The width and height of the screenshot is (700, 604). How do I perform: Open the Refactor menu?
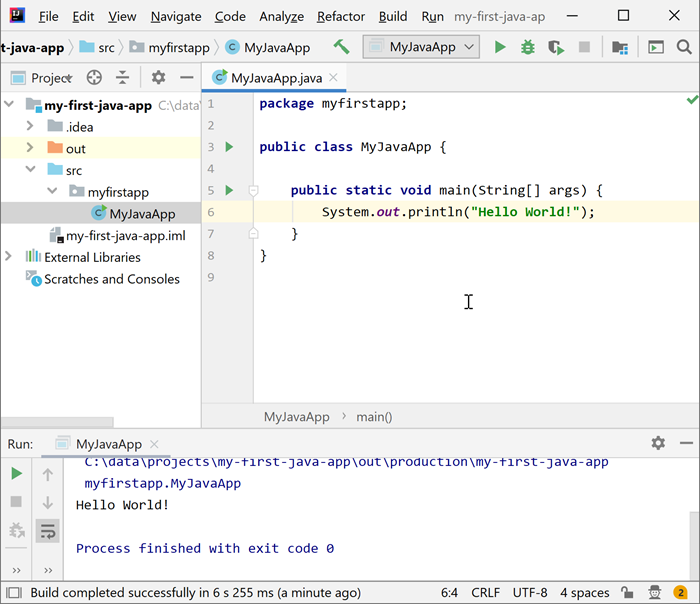coord(341,17)
